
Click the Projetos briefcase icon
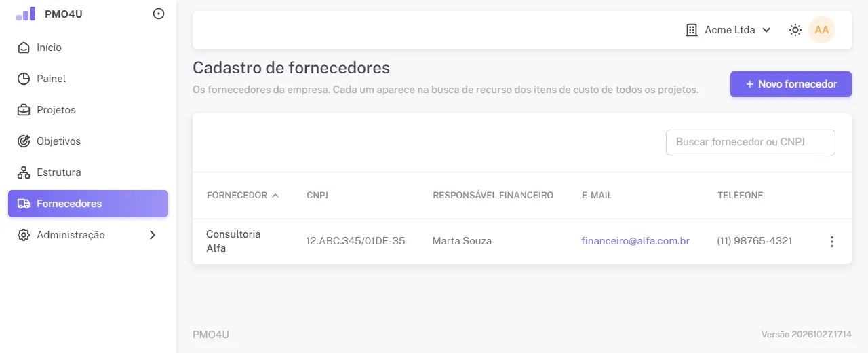point(24,110)
